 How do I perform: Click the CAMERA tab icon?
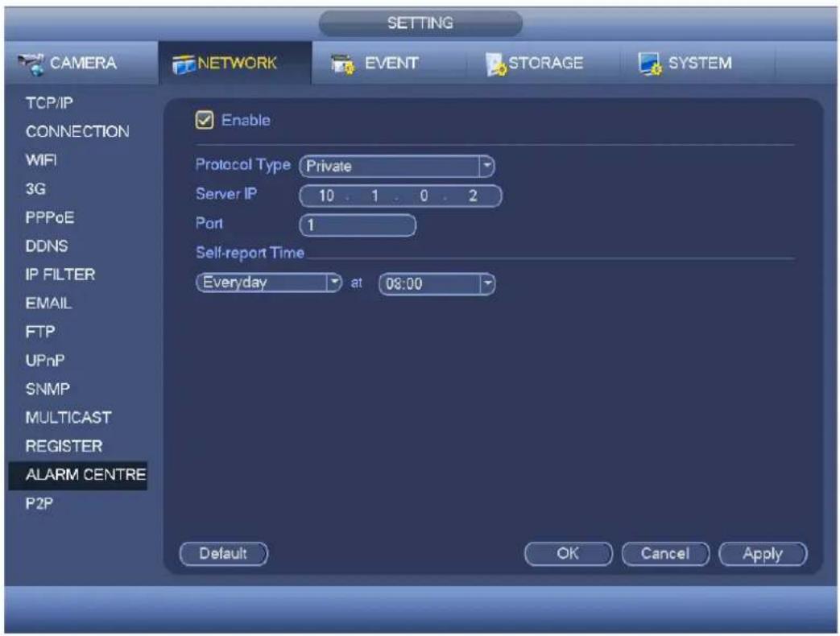pyautogui.click(x=31, y=64)
